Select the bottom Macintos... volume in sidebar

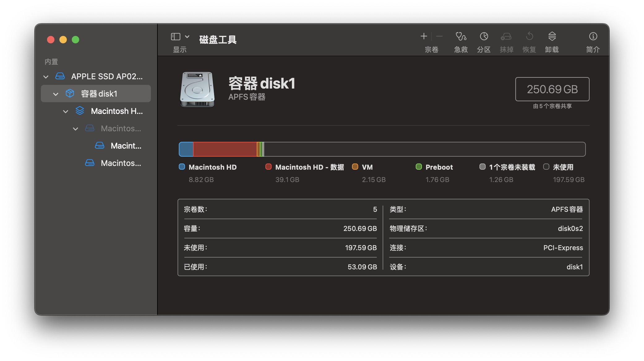(121, 163)
